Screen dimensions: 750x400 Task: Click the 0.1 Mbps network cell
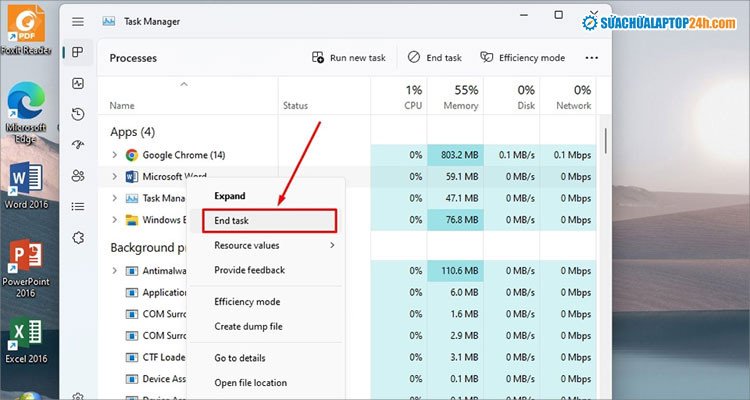point(568,155)
